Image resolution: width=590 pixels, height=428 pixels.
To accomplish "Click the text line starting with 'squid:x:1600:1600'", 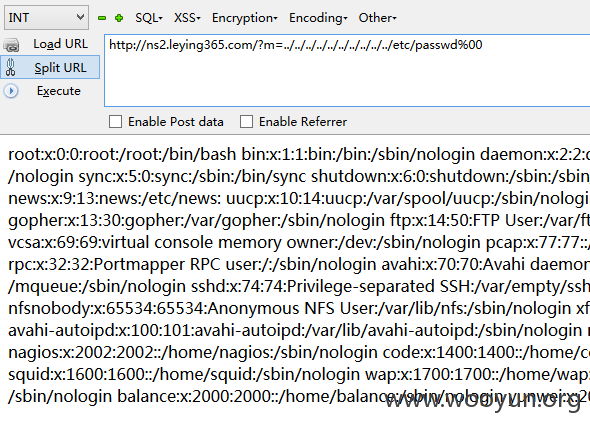I will click(299, 375).
